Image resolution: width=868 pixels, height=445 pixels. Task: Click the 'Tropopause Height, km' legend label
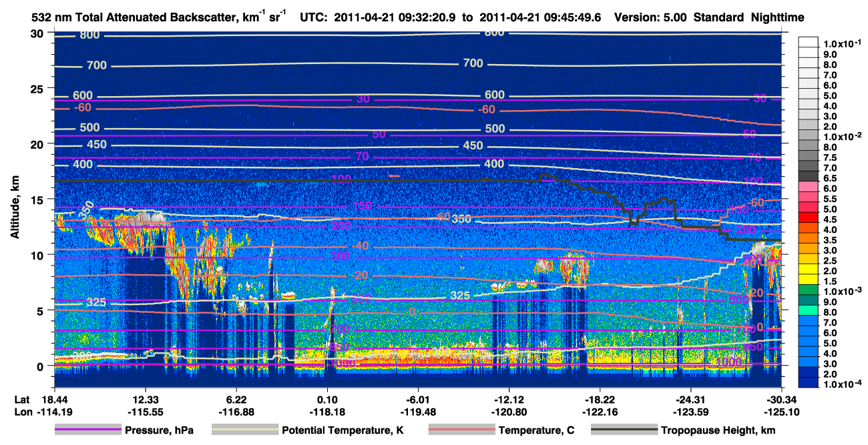pos(718,430)
